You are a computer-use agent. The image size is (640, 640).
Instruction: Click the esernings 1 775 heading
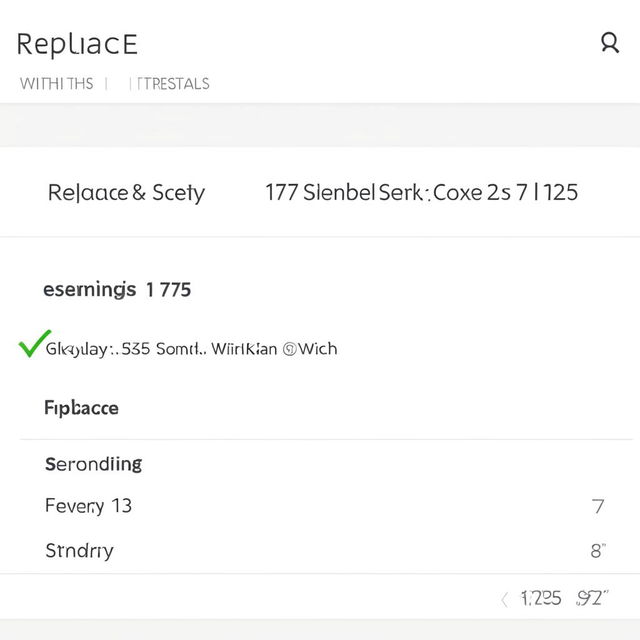coord(117,290)
